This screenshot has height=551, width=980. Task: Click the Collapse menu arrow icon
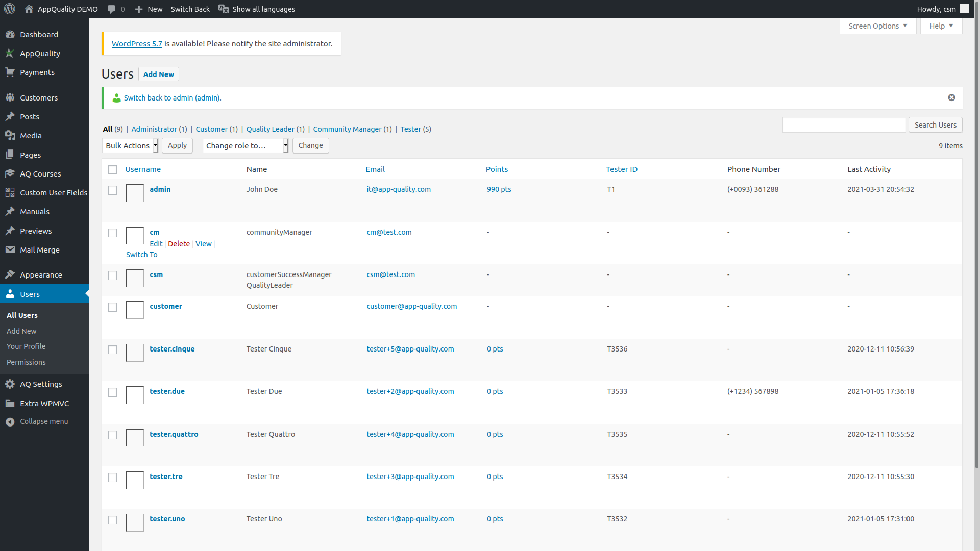pos(10,422)
